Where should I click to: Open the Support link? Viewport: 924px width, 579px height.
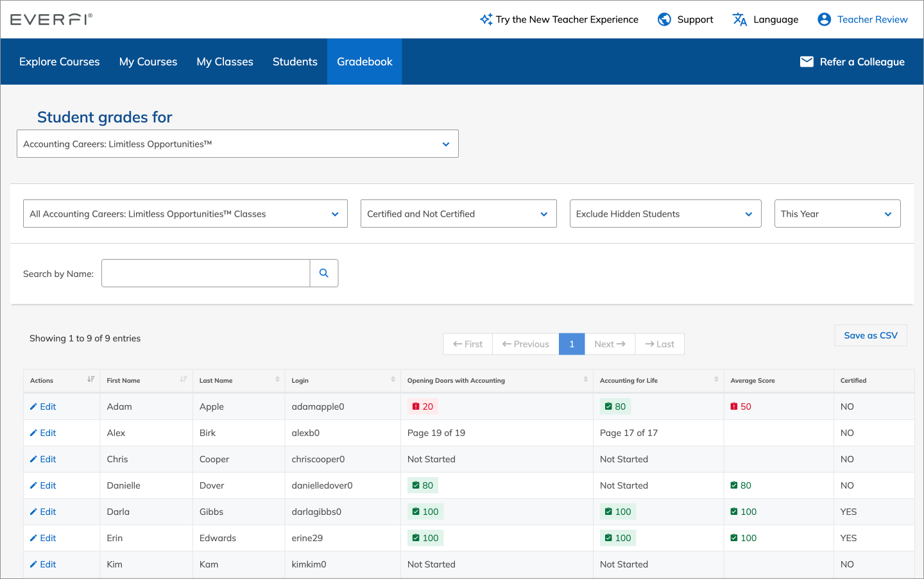(x=685, y=19)
